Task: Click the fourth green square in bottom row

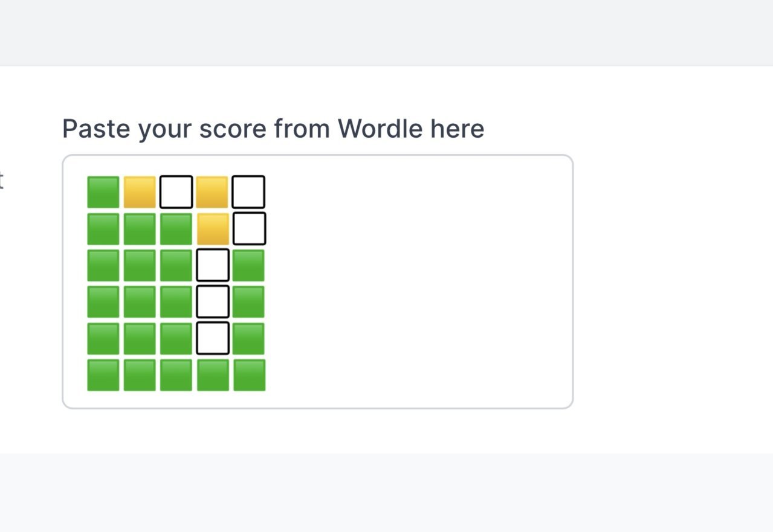Action: (x=213, y=375)
